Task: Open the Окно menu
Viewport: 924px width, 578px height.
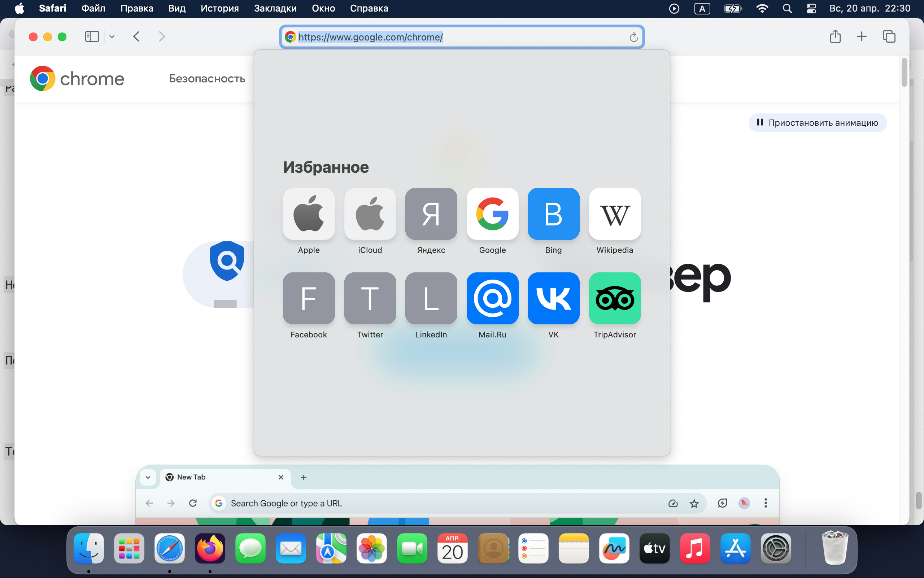Action: coord(323,8)
